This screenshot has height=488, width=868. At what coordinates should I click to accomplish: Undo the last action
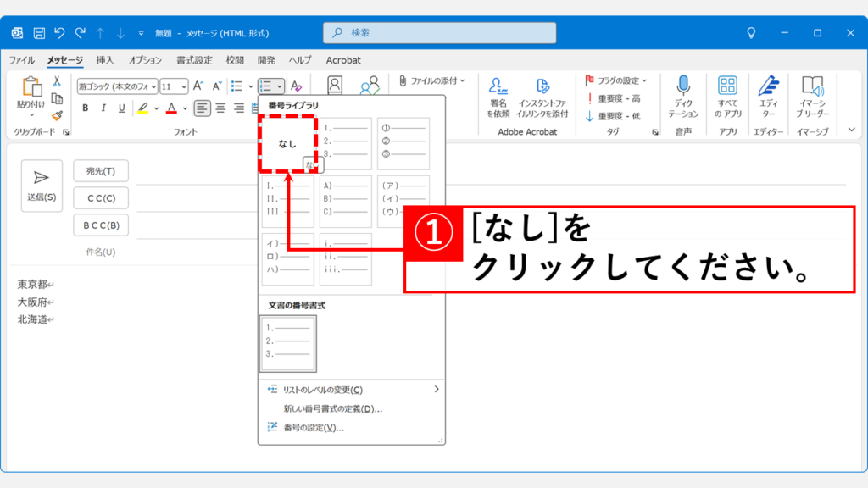pyautogui.click(x=59, y=33)
